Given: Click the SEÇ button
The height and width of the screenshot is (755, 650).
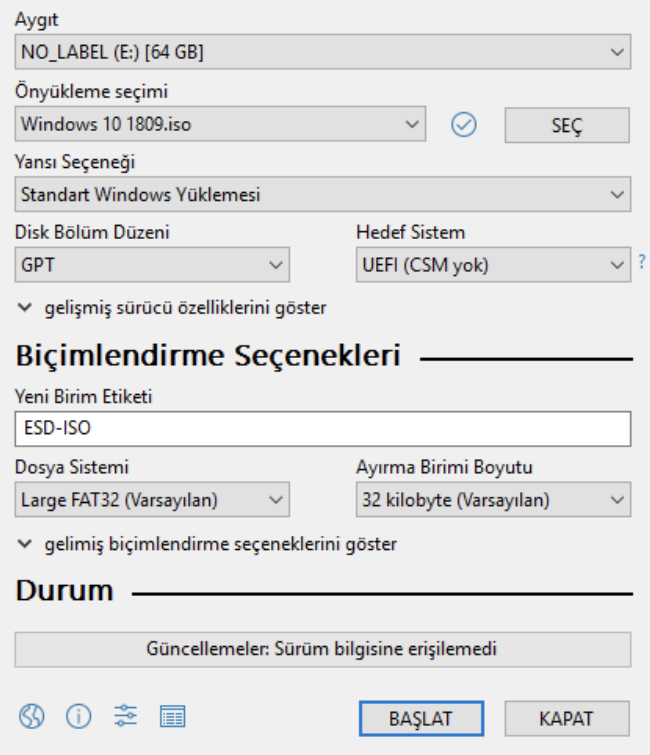Looking at the screenshot, I should coord(567,126).
